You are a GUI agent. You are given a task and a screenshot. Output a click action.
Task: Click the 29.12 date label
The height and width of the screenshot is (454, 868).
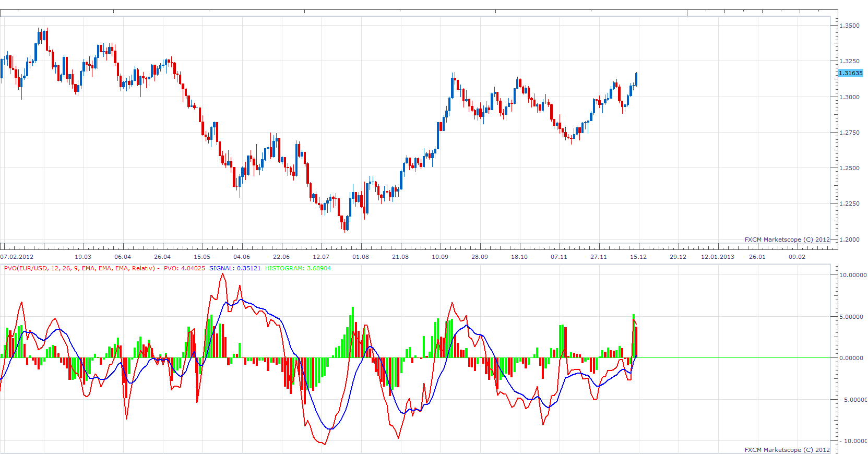678,257
